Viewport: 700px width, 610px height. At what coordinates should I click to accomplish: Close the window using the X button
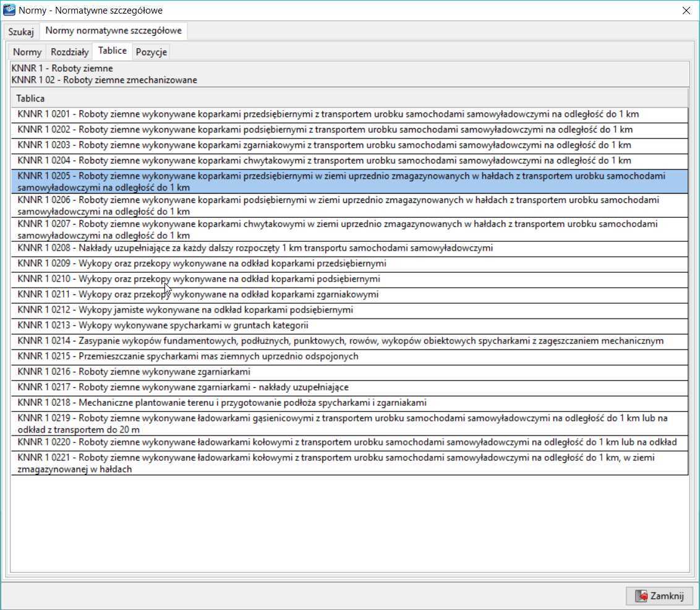[686, 11]
